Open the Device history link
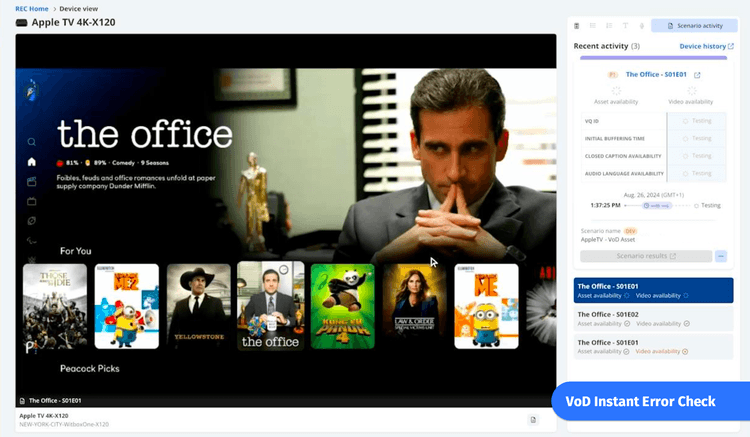This screenshot has width=750, height=437. tap(706, 46)
